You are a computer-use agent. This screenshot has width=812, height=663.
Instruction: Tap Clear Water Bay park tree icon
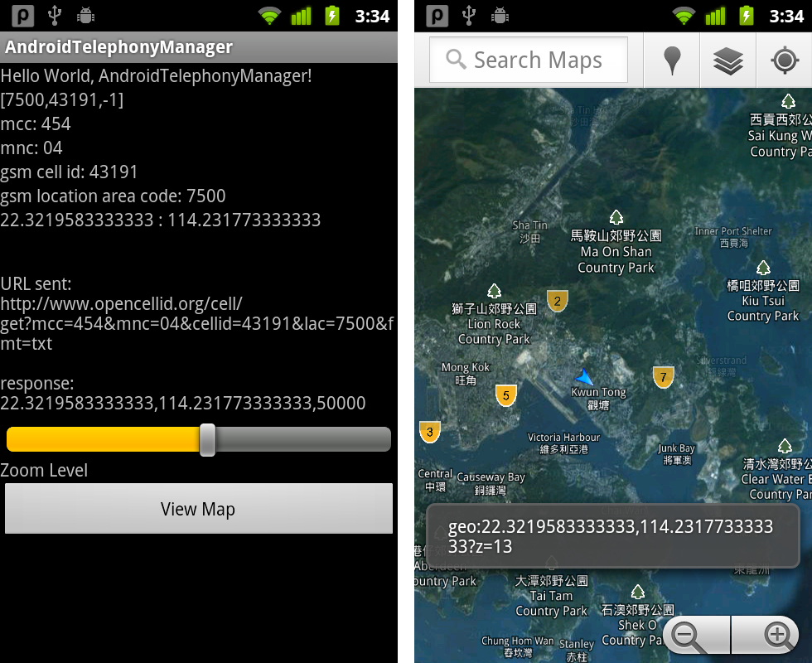[x=785, y=446]
